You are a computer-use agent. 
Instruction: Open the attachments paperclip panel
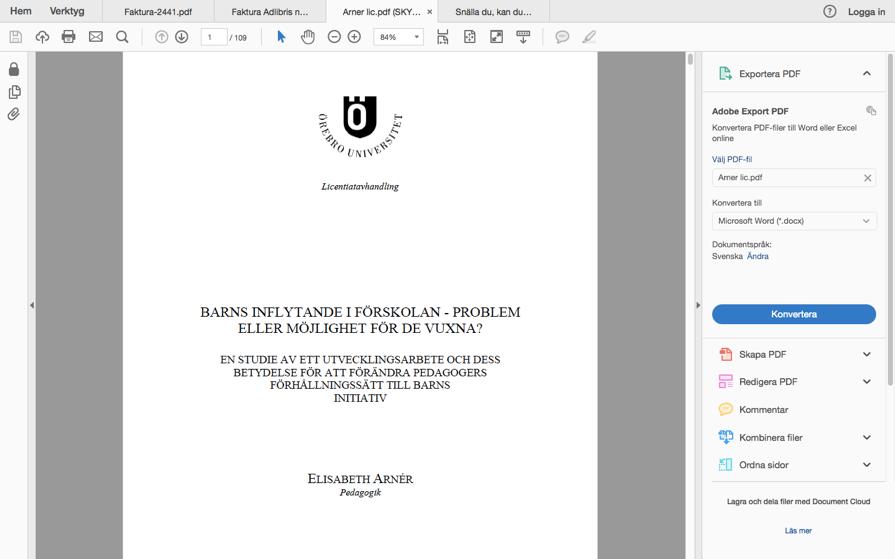[14, 114]
